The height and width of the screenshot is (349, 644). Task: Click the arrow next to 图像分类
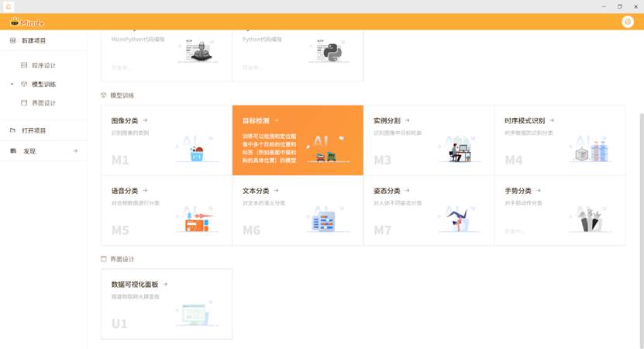click(x=145, y=121)
